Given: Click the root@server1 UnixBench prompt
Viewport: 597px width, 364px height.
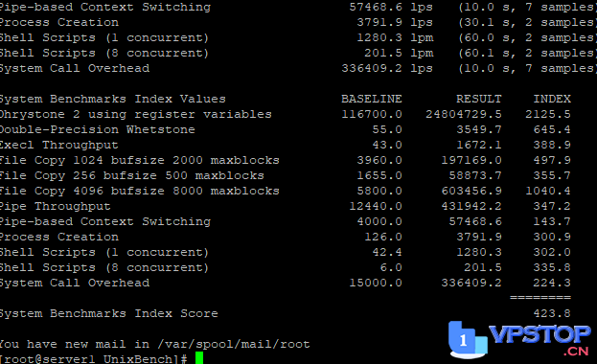Looking at the screenshot, I should [93, 358].
